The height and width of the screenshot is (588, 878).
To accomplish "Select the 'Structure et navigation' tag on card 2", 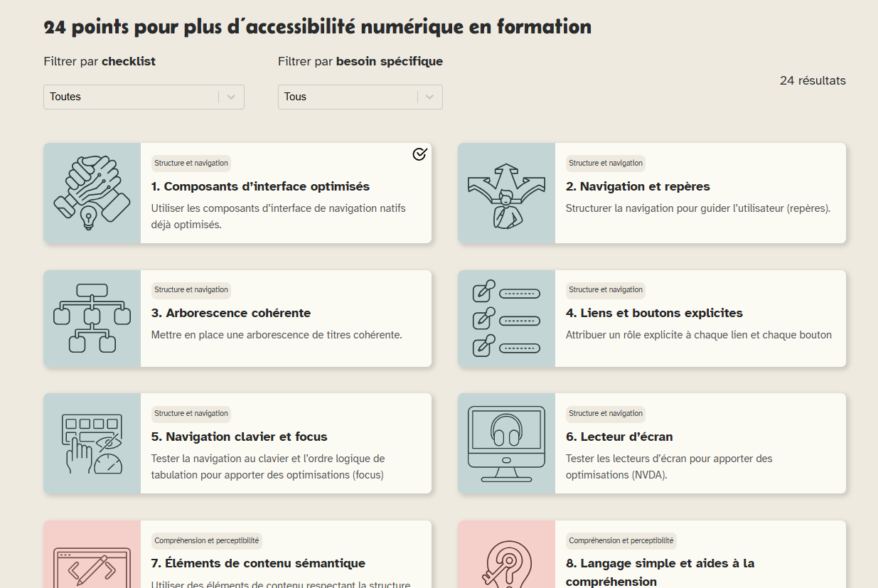I will 605,164.
